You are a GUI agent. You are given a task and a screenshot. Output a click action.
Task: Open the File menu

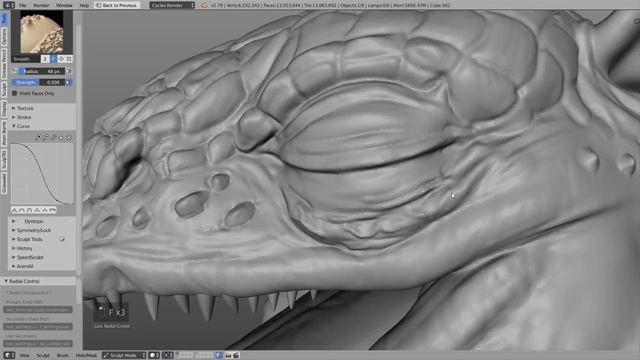pyautogui.click(x=22, y=5)
